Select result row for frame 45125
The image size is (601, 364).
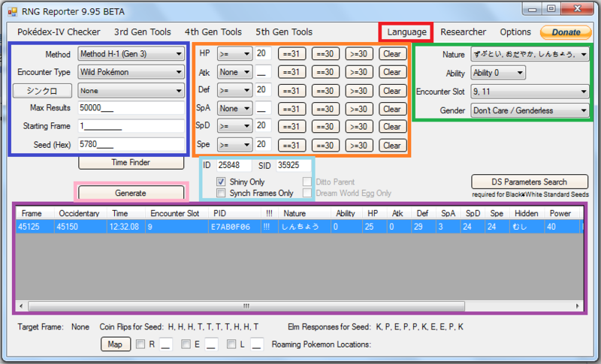[x=299, y=227]
